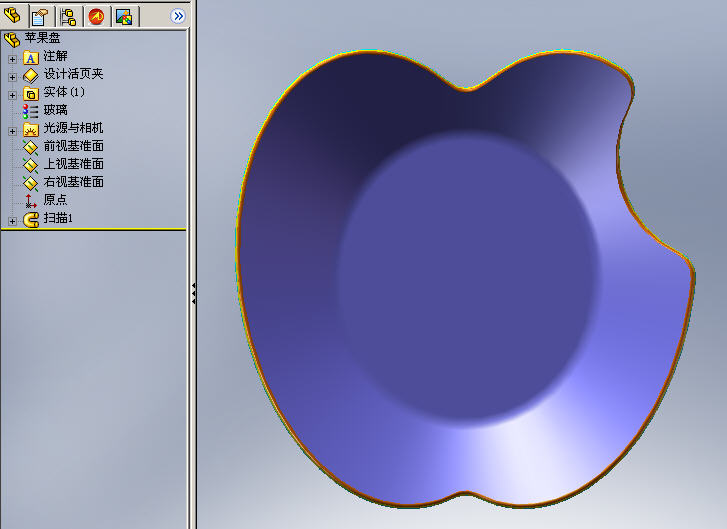Click the 注解 annotations folder icon
The image size is (727, 529).
coord(31,57)
